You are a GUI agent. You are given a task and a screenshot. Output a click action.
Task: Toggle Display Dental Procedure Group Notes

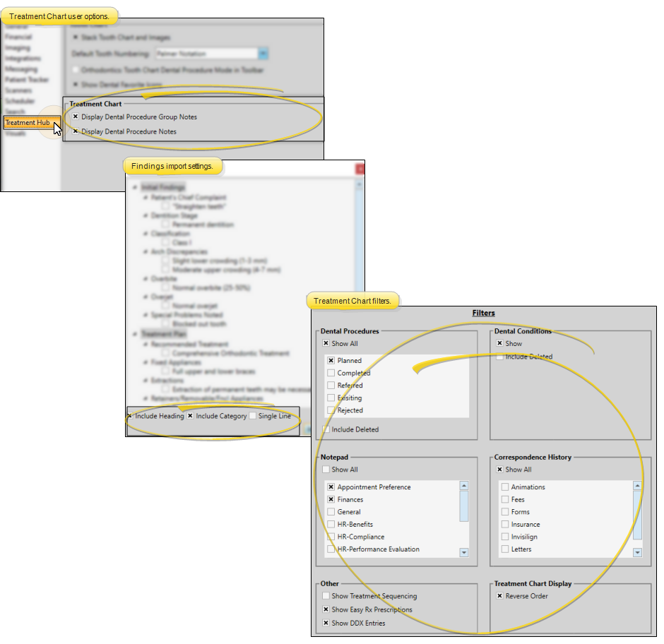coord(76,117)
